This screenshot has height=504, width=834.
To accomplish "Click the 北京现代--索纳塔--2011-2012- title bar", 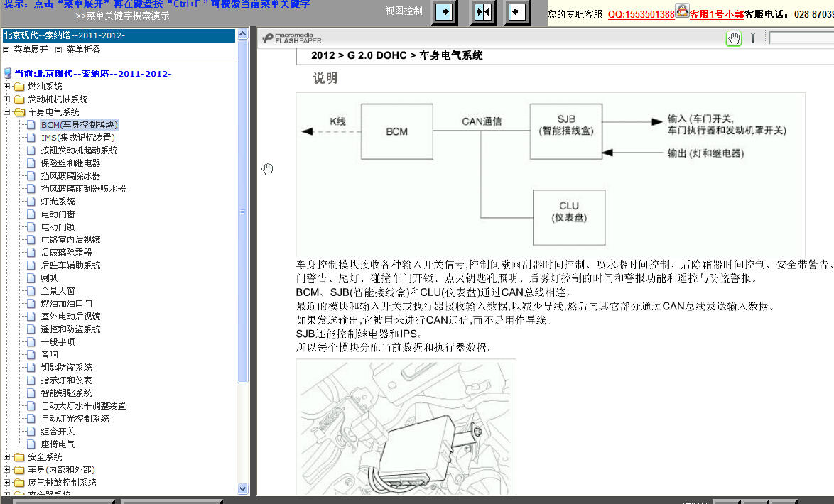I will [119, 35].
